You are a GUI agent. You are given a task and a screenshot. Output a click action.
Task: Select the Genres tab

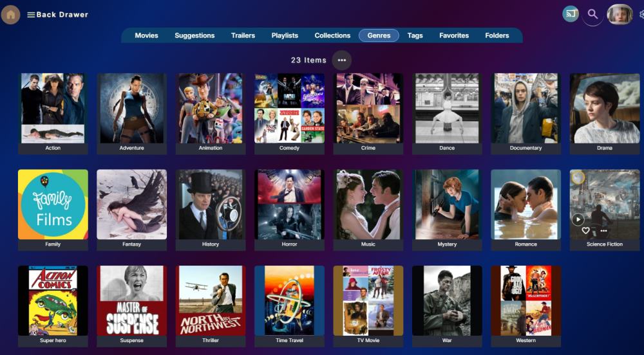pyautogui.click(x=379, y=35)
